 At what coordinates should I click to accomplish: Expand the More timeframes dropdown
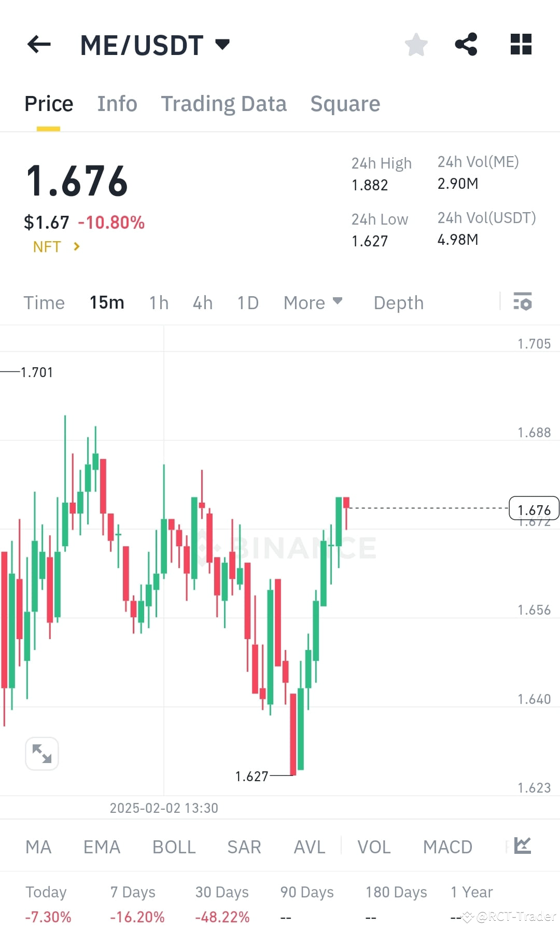click(312, 302)
